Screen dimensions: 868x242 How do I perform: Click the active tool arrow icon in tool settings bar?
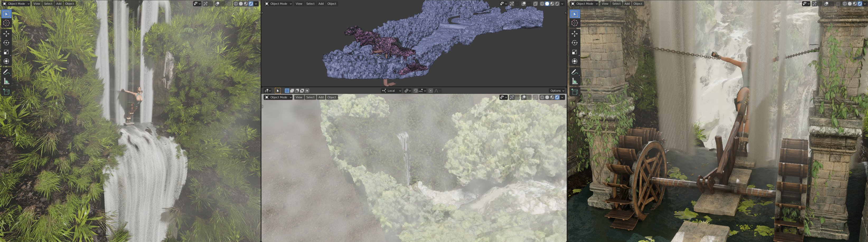click(278, 90)
